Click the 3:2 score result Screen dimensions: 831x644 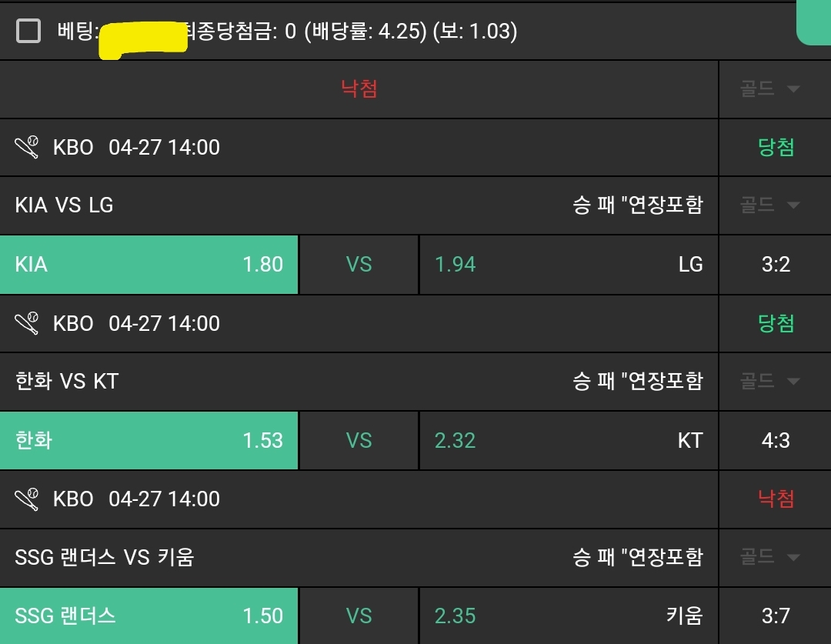[x=776, y=265]
